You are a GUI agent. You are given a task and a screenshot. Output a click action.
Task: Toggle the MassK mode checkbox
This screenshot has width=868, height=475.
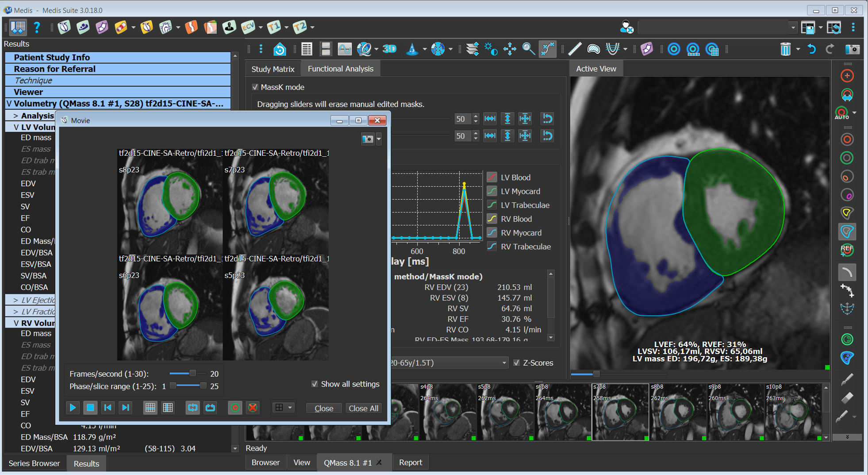pyautogui.click(x=255, y=87)
